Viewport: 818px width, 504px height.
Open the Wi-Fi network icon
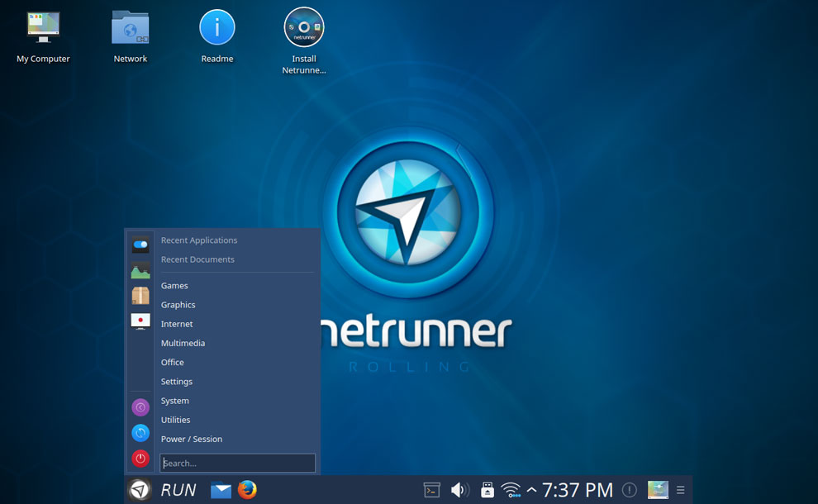click(x=511, y=490)
